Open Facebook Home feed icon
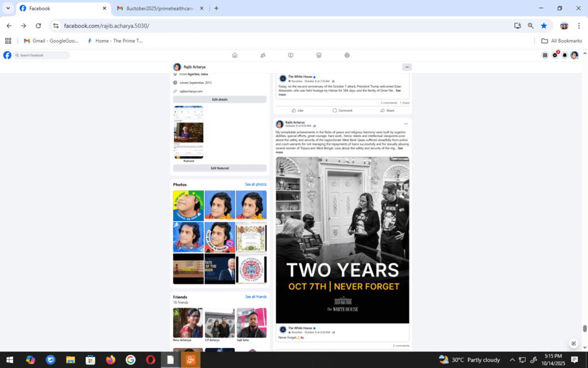Image resolution: width=588 pixels, height=368 pixels. click(x=234, y=55)
